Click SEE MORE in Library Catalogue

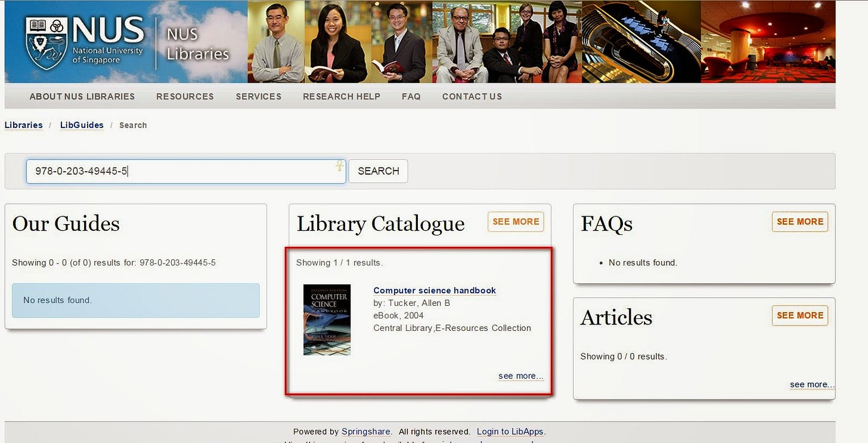(x=516, y=222)
